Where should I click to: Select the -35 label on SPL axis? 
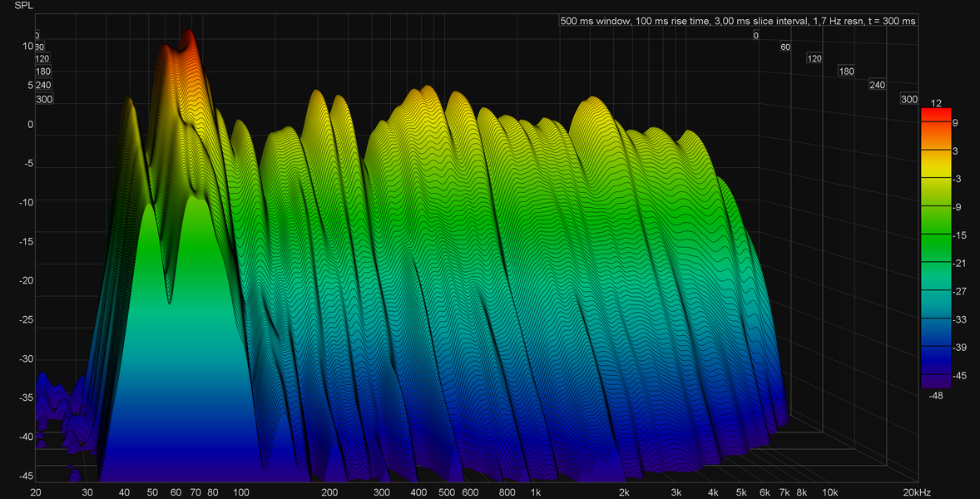(26, 398)
